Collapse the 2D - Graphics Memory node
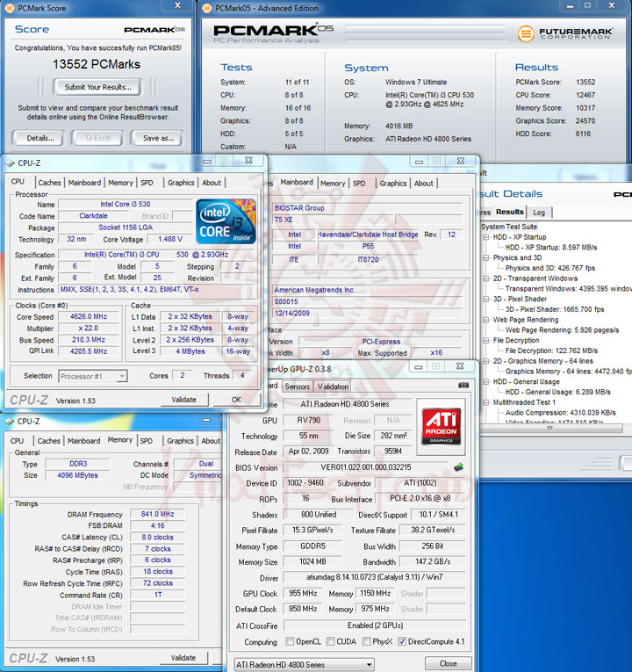This screenshot has height=672, width=632. pyautogui.click(x=486, y=361)
